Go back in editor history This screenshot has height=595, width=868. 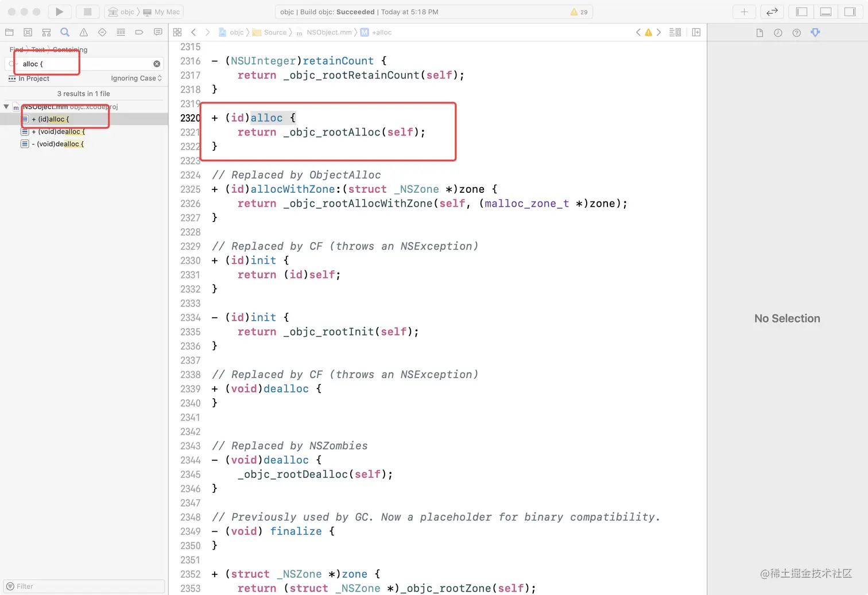click(x=193, y=32)
